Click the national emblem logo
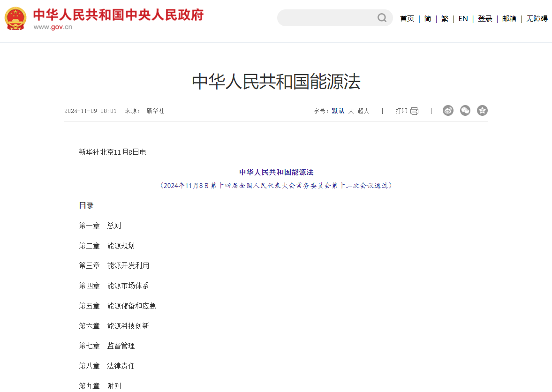The height and width of the screenshot is (392, 552). [15, 19]
